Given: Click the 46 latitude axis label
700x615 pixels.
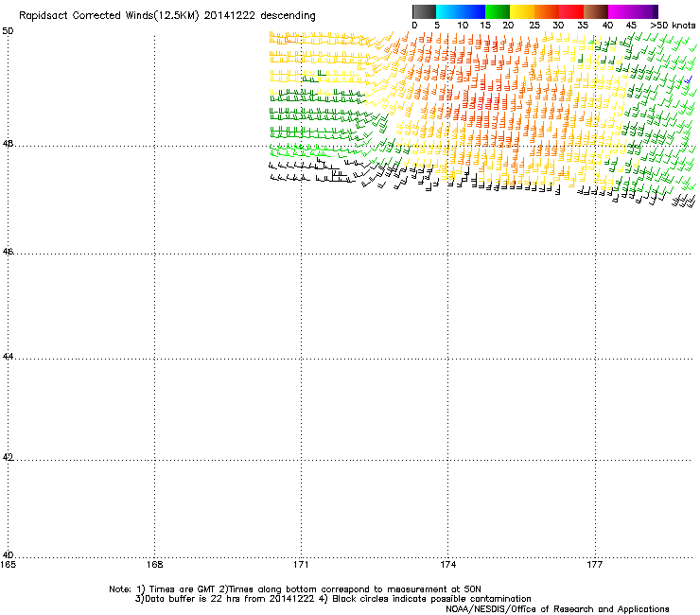Looking at the screenshot, I should point(8,252).
